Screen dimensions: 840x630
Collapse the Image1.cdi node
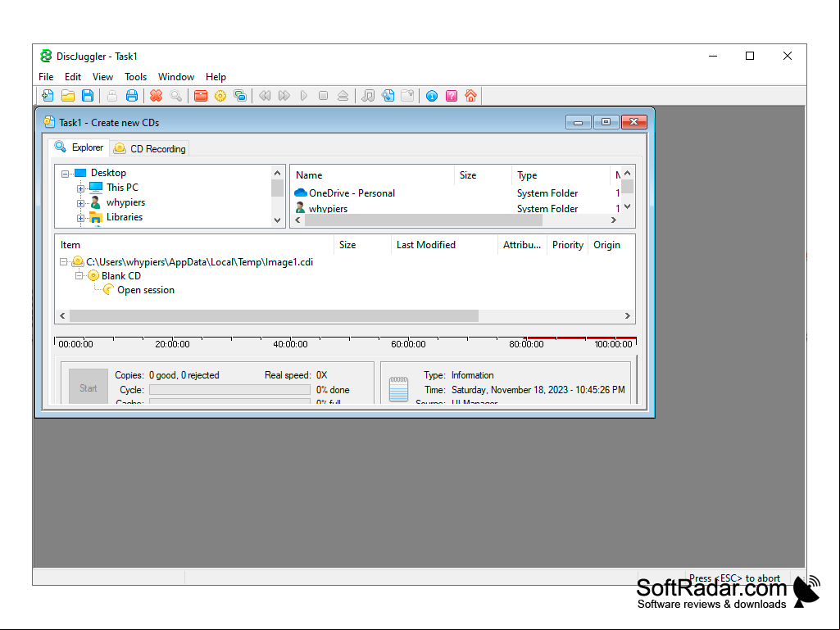click(x=63, y=262)
